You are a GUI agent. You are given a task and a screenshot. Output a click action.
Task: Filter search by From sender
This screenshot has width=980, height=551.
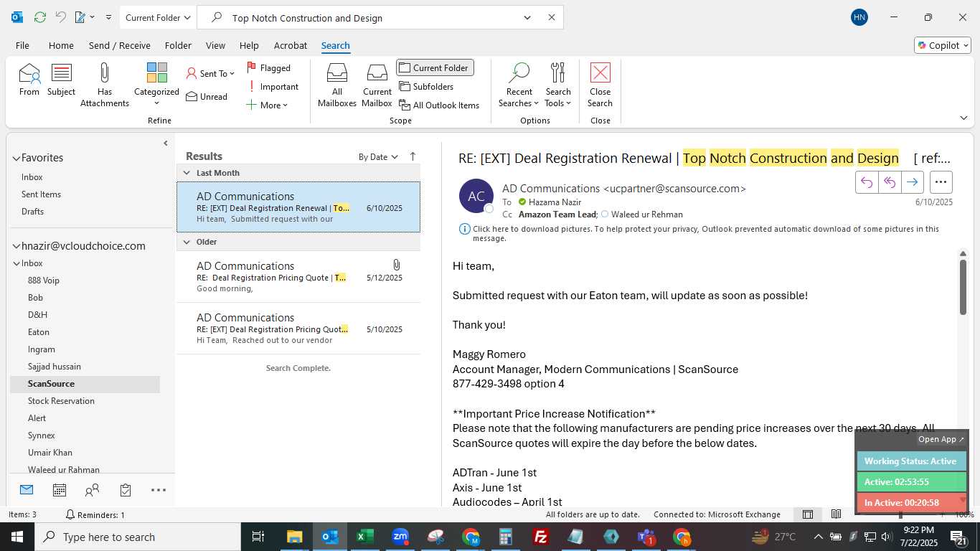[29, 80]
